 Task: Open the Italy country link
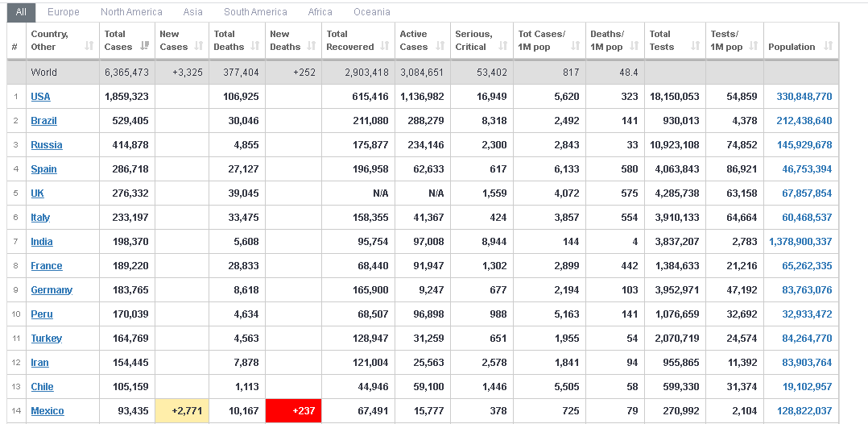(x=40, y=218)
